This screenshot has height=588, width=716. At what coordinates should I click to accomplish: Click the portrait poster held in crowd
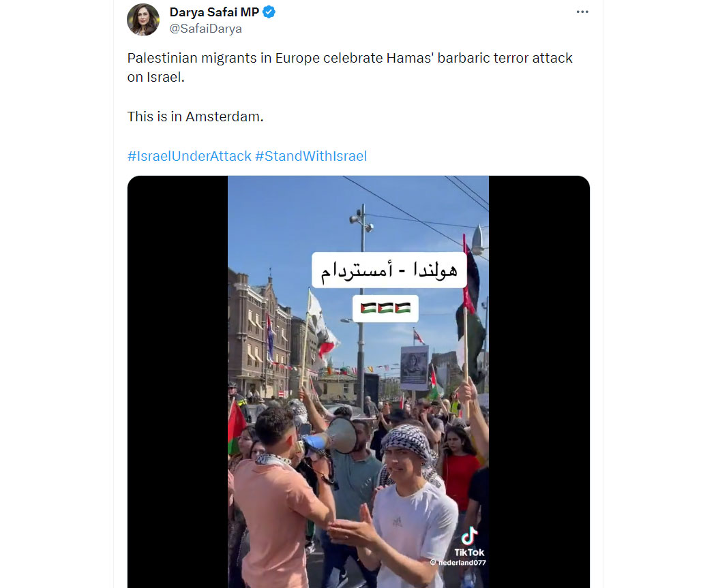414,368
